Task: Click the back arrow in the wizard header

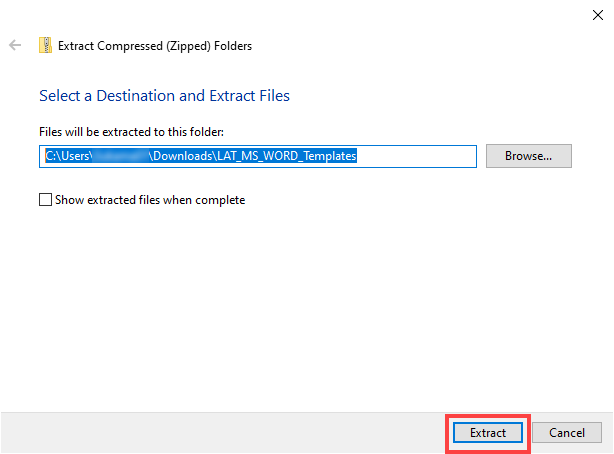Action: tap(15, 45)
